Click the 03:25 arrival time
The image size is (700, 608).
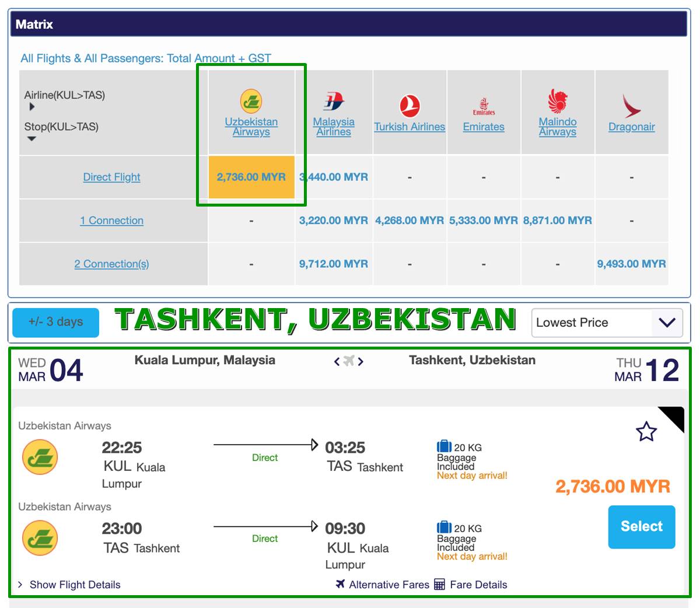pyautogui.click(x=345, y=448)
